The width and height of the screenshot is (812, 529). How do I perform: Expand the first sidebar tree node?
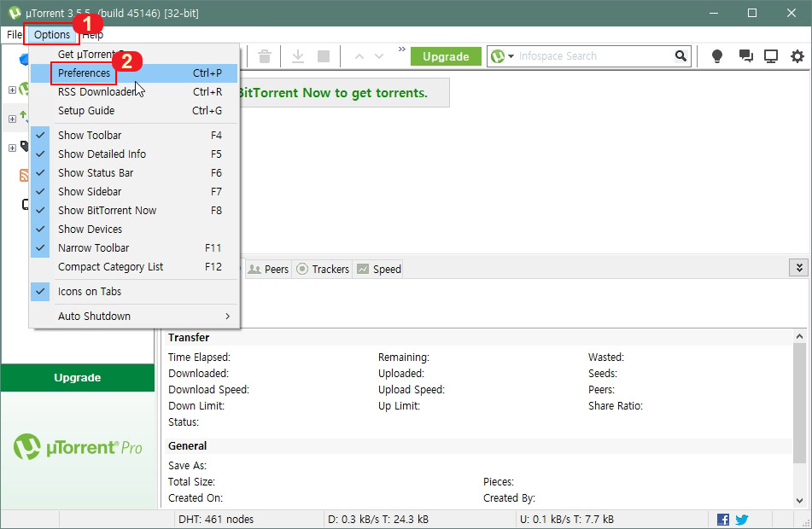(12, 90)
